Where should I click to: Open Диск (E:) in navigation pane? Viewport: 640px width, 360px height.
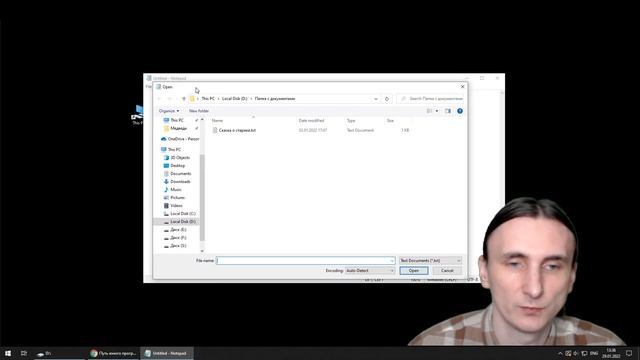pos(178,230)
